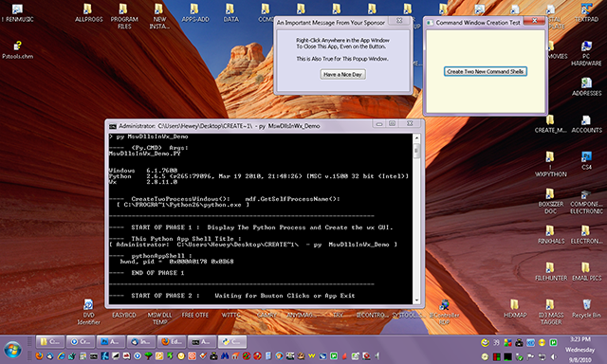
Task: Select the ALLPROGS desktop folder
Action: tap(88, 12)
